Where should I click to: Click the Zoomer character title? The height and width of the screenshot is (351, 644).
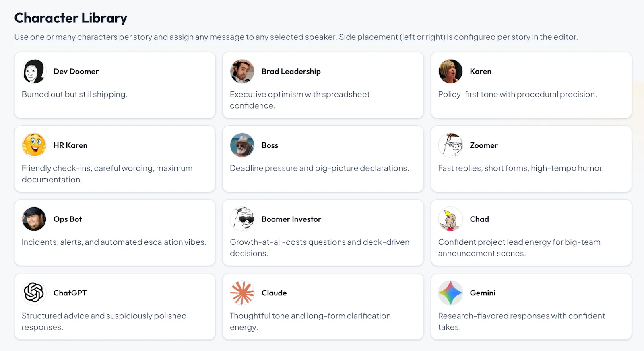point(484,145)
